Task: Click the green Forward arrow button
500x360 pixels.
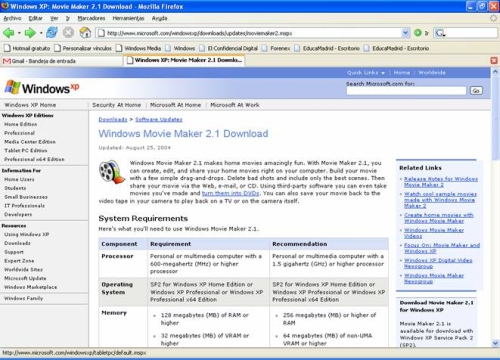Action: pyautogui.click(x=30, y=33)
